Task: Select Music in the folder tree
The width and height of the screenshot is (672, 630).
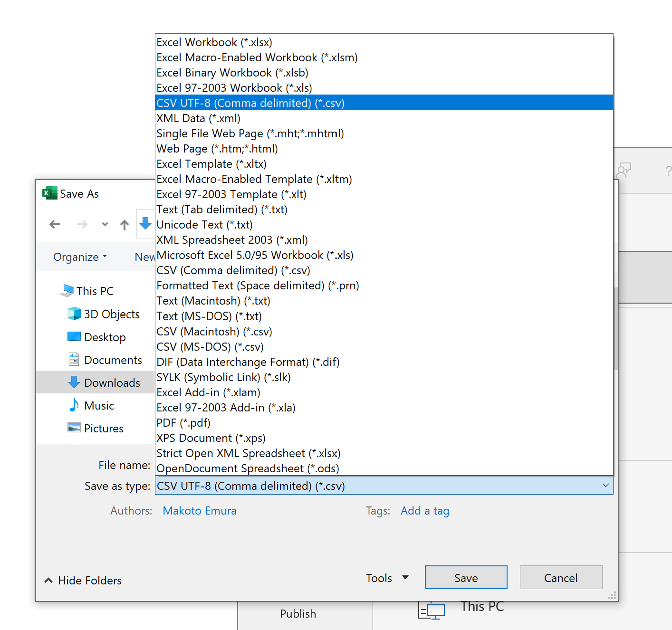Action: point(99,405)
